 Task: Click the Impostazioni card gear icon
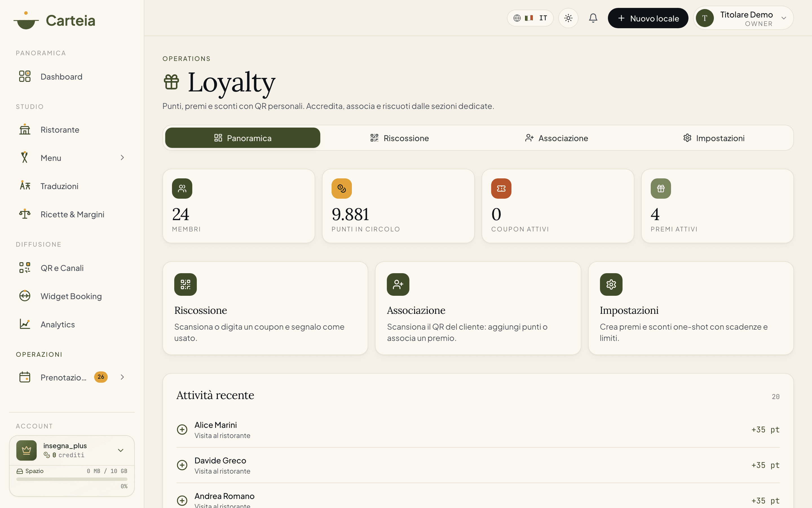[x=611, y=284]
